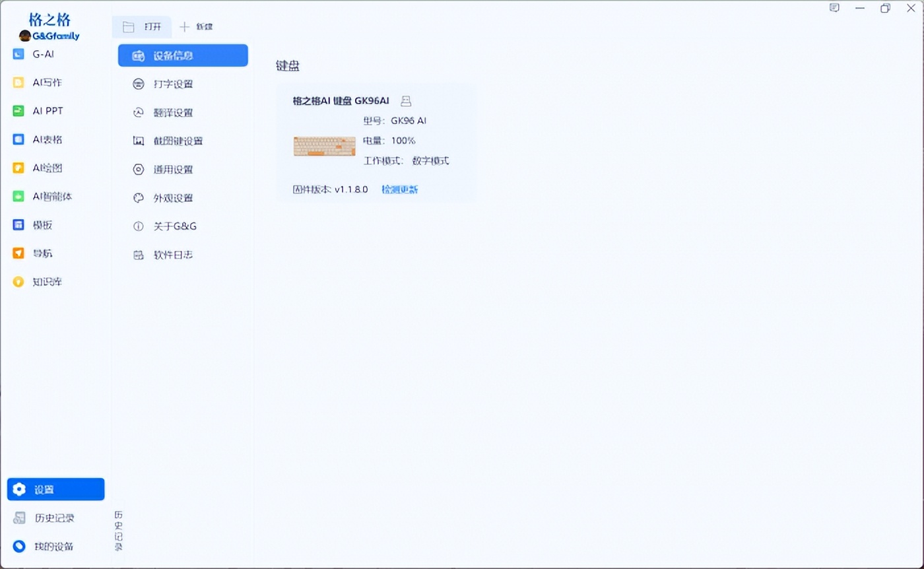
Task: Click the 知识库 label
Action: [48, 282]
